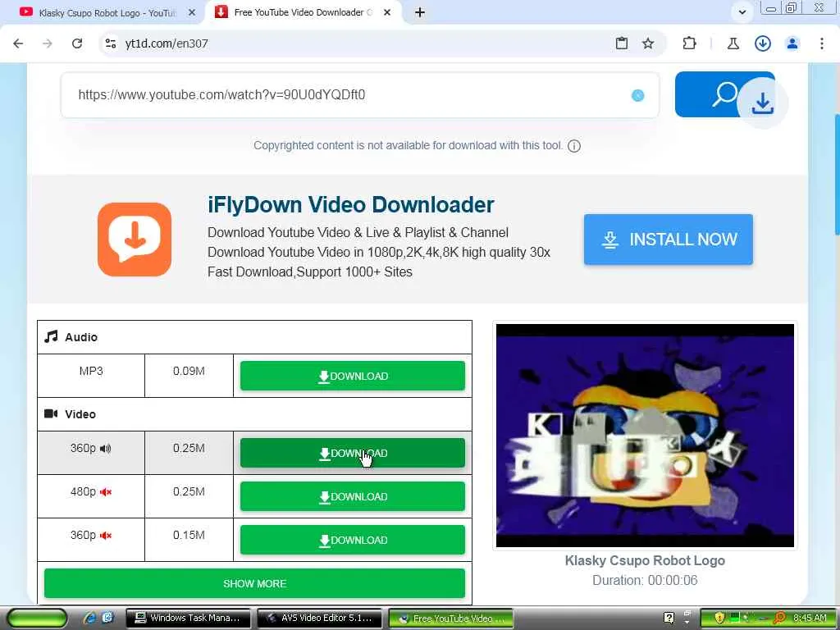
Task: Click Free YouTube Video taskbar button
Action: pyautogui.click(x=451, y=619)
